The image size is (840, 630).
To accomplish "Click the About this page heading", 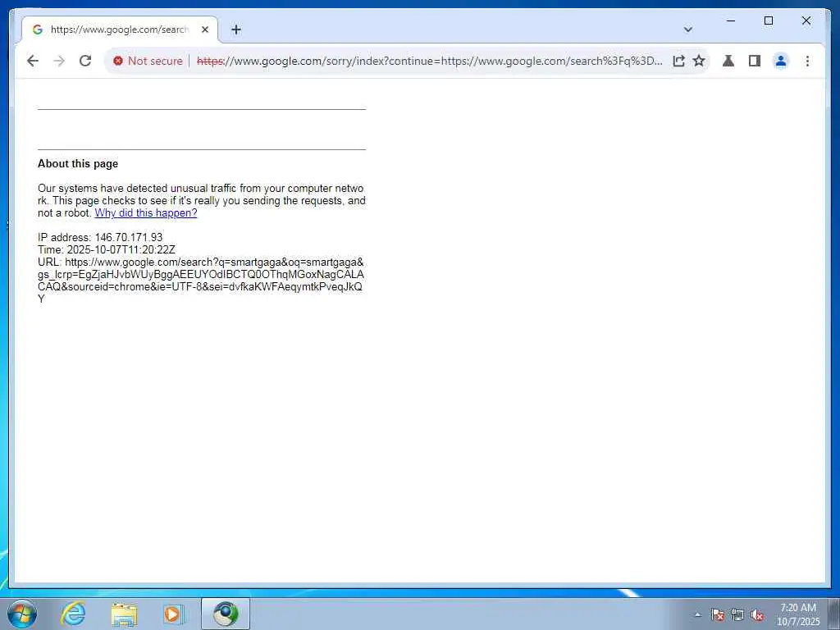I will 78,164.
